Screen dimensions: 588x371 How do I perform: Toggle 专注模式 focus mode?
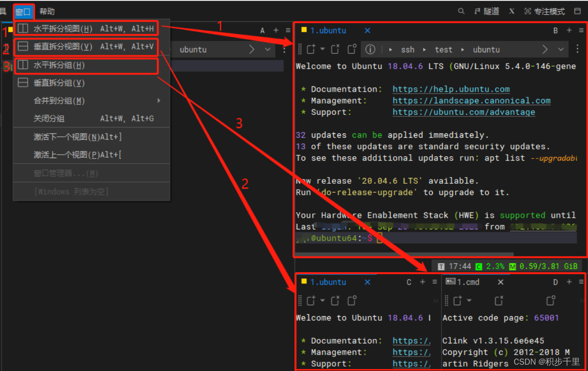tap(544, 11)
